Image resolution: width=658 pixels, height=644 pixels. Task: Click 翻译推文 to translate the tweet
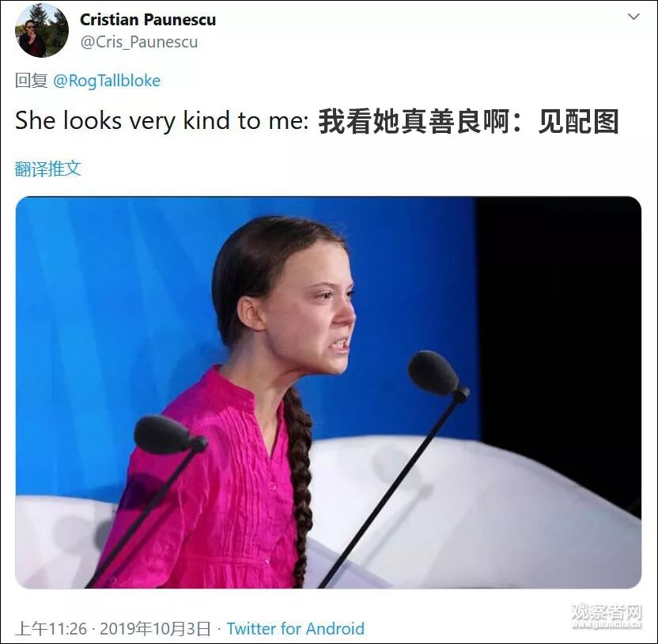(47, 169)
